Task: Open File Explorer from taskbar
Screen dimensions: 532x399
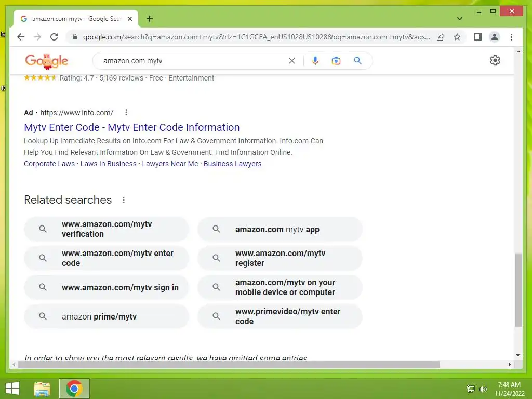Action: (42, 389)
